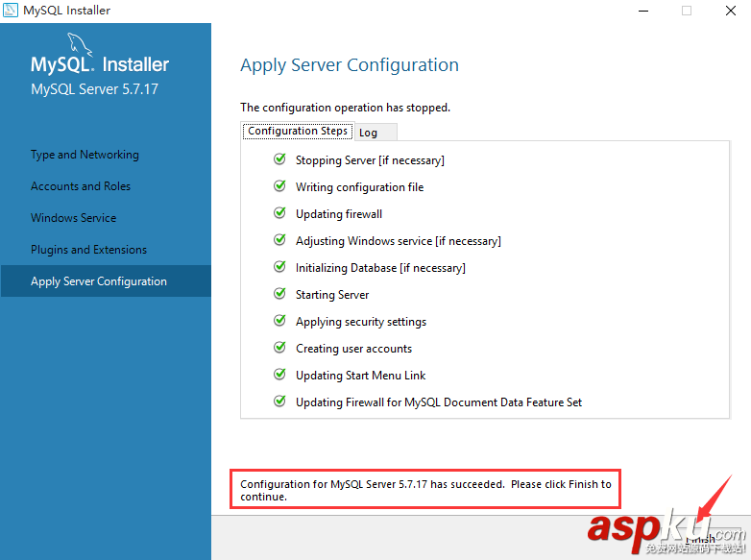Open the Configuration Steps tab

click(298, 131)
